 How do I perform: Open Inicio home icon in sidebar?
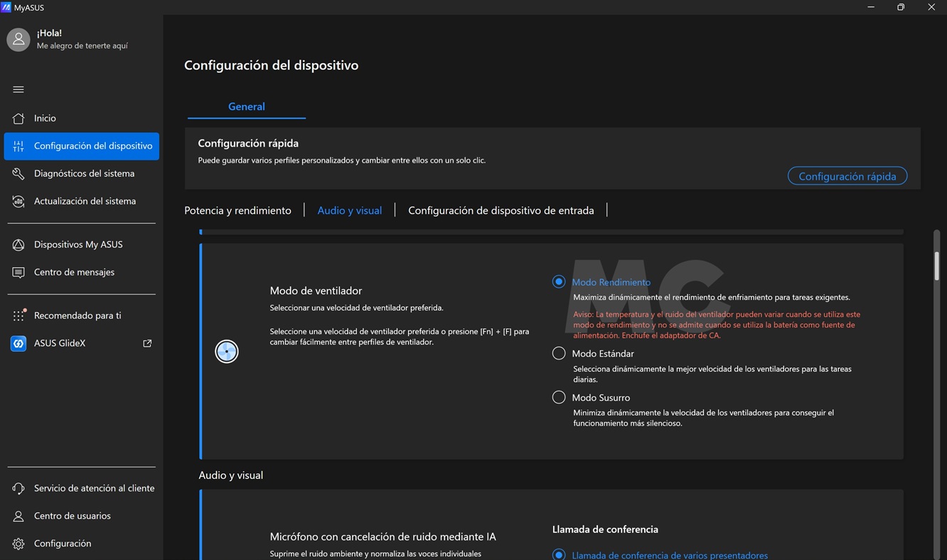pos(18,119)
